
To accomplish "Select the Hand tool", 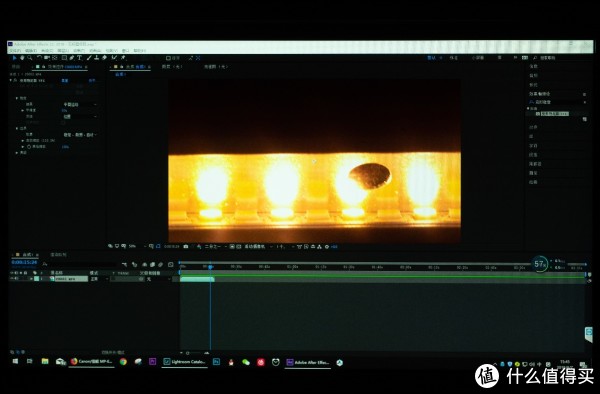I will coord(22,58).
